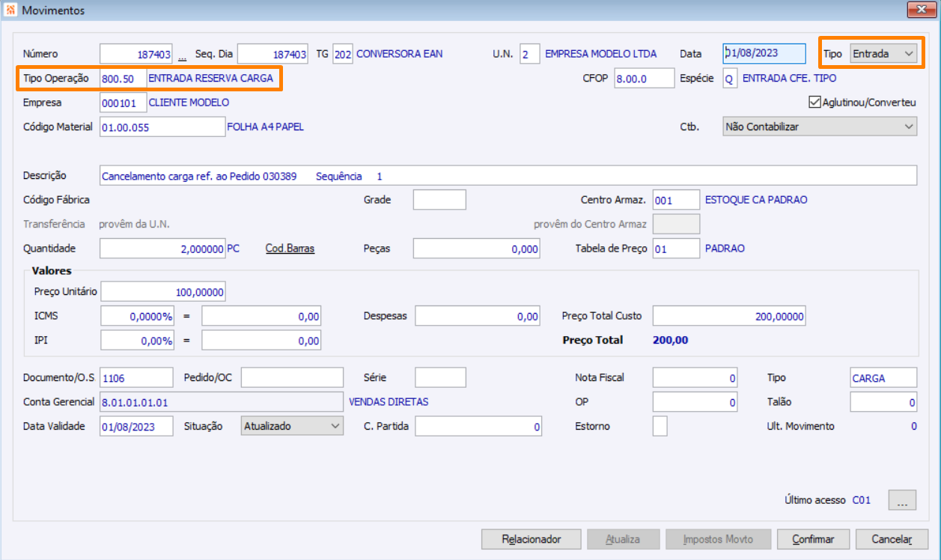Click the Preço Total Custo field
Viewport: 941px width, 560px height.
coord(729,316)
